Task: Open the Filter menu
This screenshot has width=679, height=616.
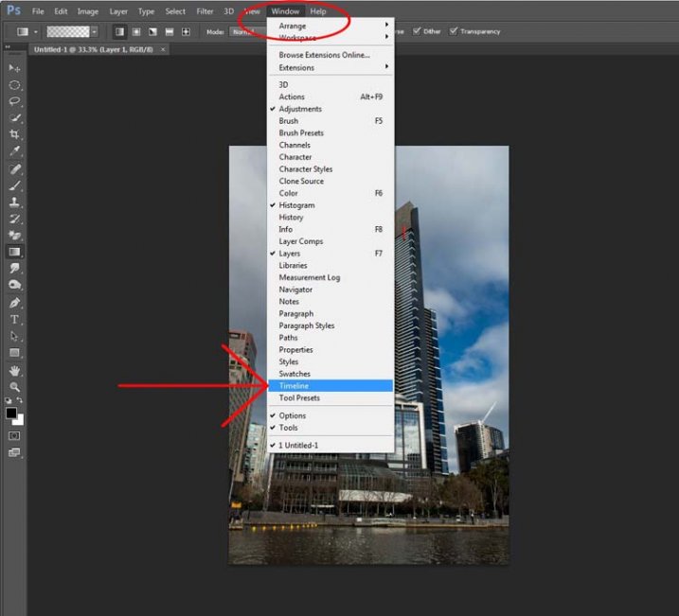Action: coord(205,11)
